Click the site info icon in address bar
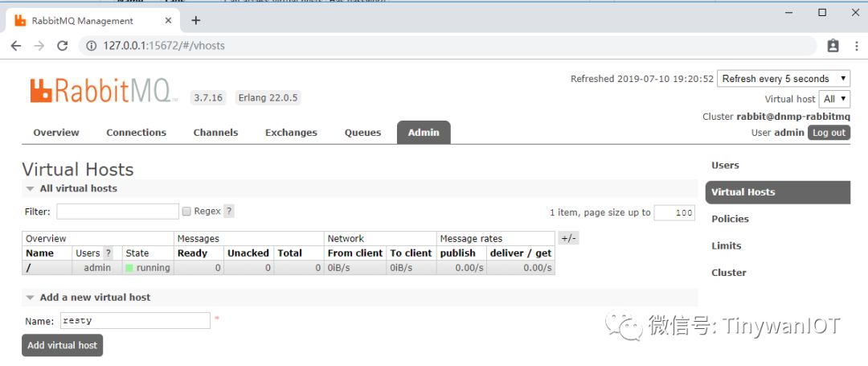 [92, 46]
